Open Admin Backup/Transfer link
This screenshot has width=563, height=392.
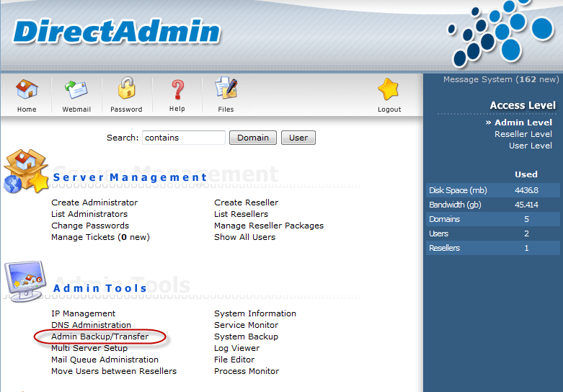99,337
